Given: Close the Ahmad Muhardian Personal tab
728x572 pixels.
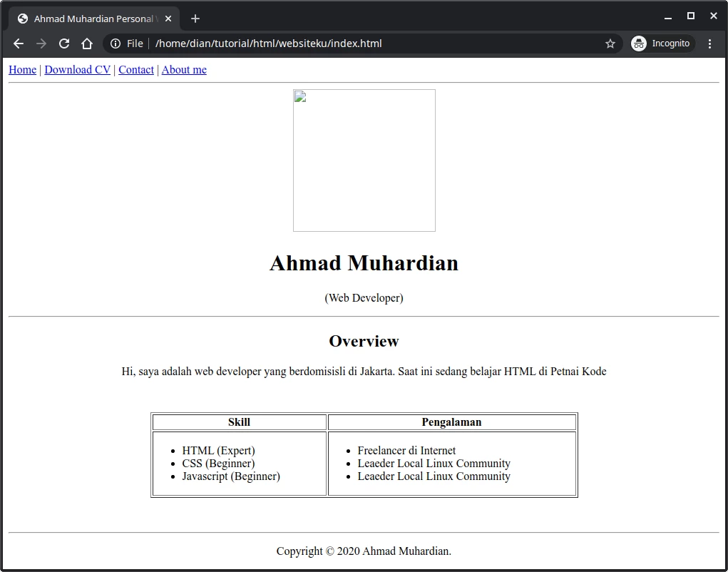Looking at the screenshot, I should click(168, 19).
